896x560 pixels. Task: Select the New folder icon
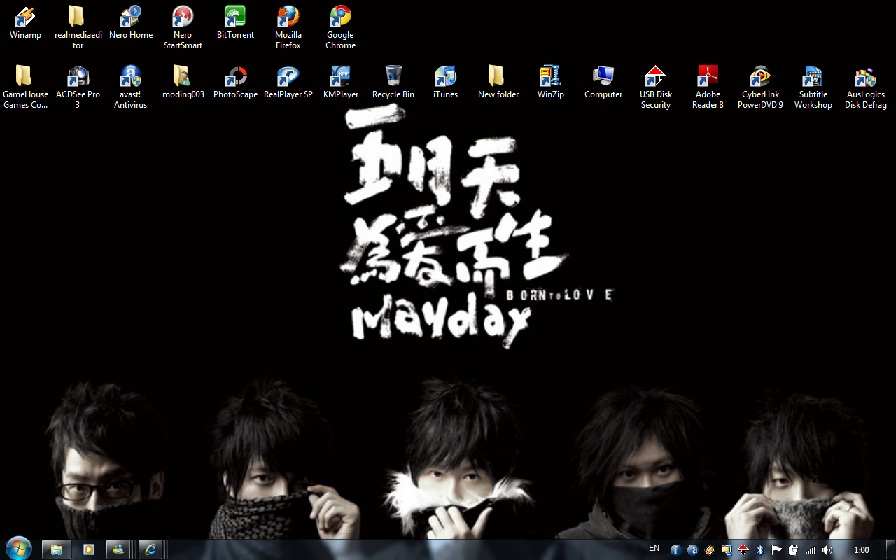point(498,82)
